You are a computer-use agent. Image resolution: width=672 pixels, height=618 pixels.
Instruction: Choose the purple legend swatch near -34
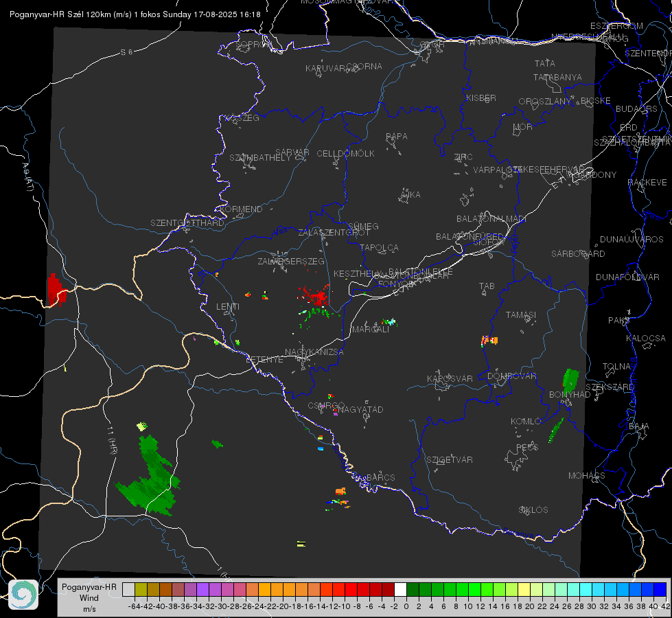(202, 589)
